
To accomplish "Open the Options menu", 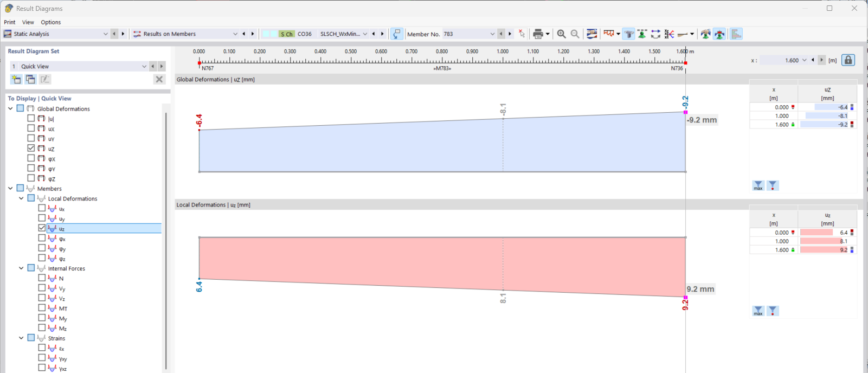I will click(50, 22).
